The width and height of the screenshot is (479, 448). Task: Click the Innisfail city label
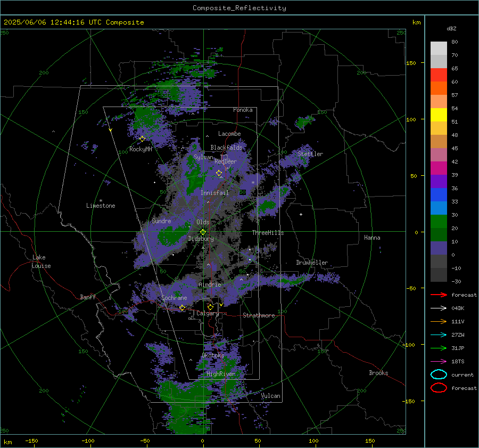click(x=214, y=193)
